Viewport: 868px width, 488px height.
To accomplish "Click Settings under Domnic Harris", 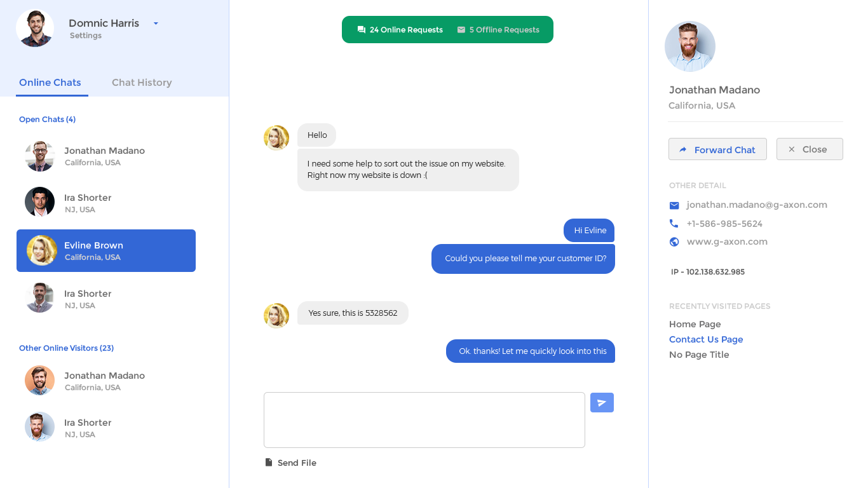I will pyautogui.click(x=85, y=36).
